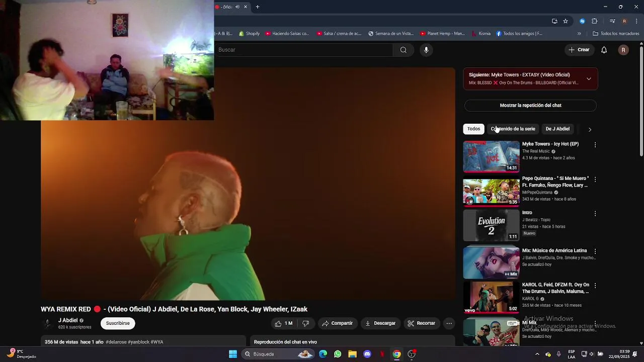The image size is (644, 362).
Task: Open the YouTube account avatar menu
Action: (623, 50)
